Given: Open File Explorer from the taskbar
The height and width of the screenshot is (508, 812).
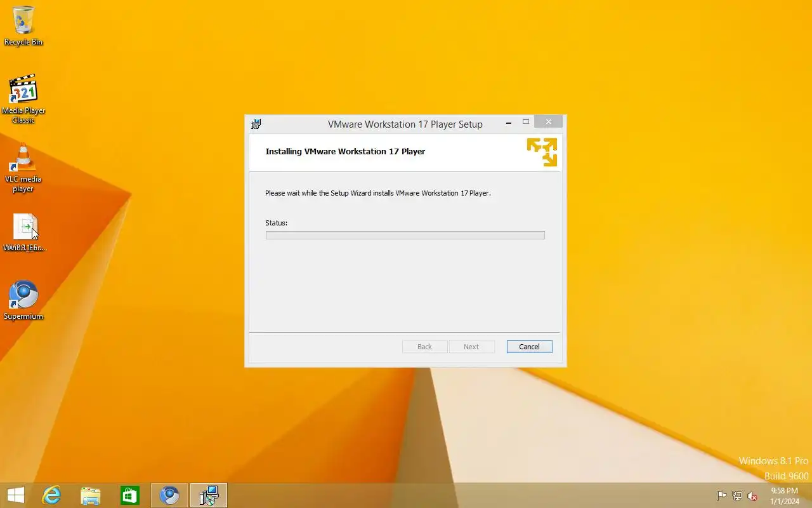Looking at the screenshot, I should pos(91,495).
